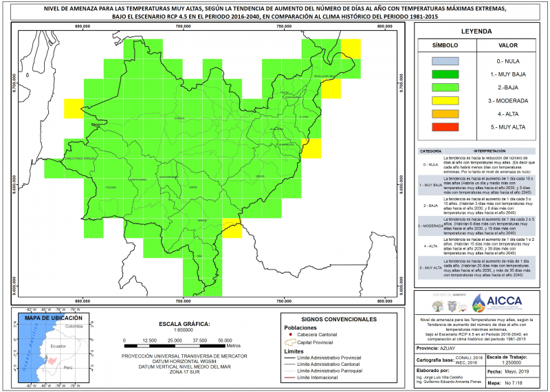
Task: Click the Ministerio del Ambiente tree logo
Action: pyautogui.click(x=437, y=305)
